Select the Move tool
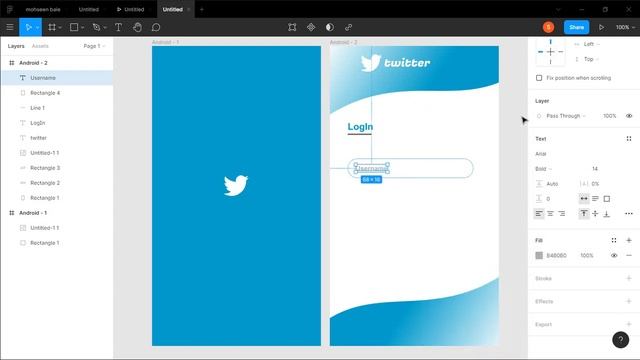The height and width of the screenshot is (360, 640). 28,27
